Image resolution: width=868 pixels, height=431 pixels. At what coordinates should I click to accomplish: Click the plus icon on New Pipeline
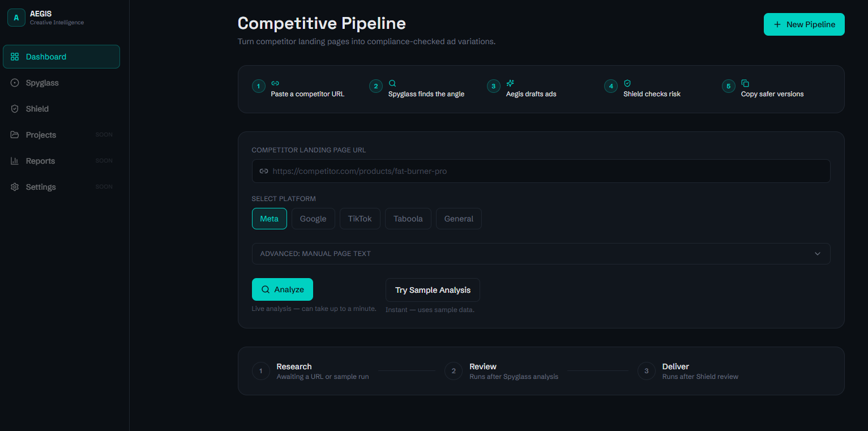click(x=777, y=24)
